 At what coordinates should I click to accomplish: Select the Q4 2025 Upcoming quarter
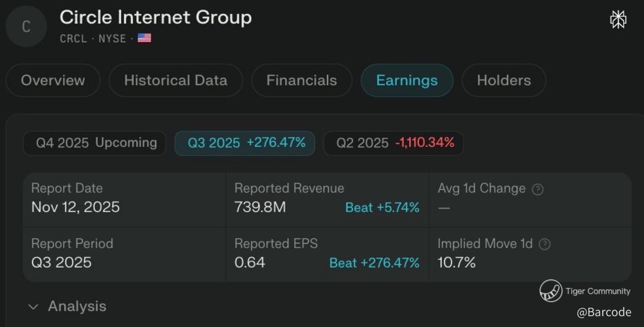(x=94, y=143)
